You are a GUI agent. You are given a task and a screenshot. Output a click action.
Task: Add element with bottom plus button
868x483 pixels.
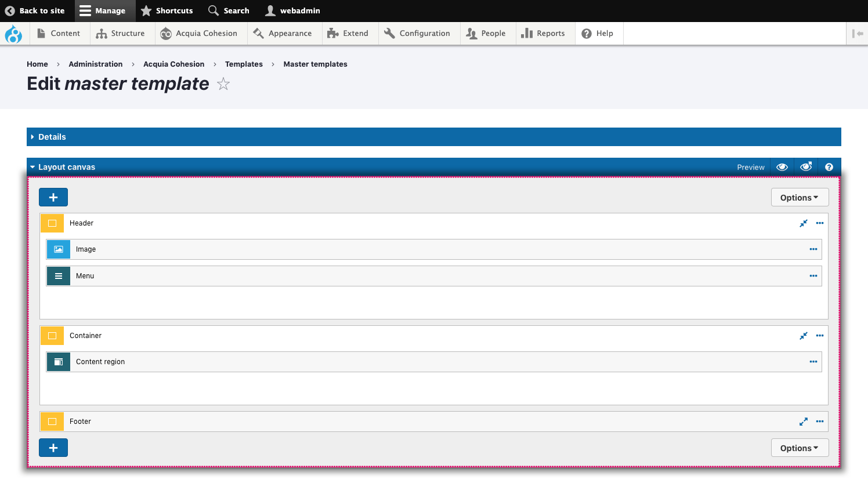click(53, 448)
